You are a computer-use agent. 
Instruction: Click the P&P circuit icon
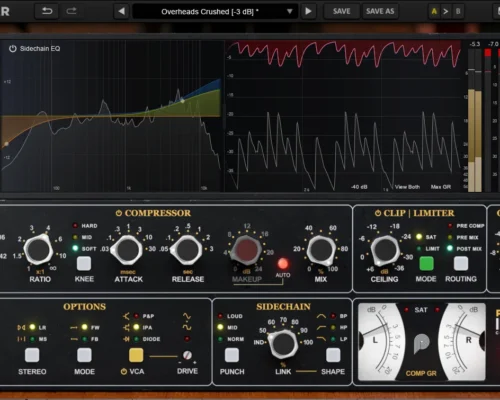pyautogui.click(x=126, y=316)
